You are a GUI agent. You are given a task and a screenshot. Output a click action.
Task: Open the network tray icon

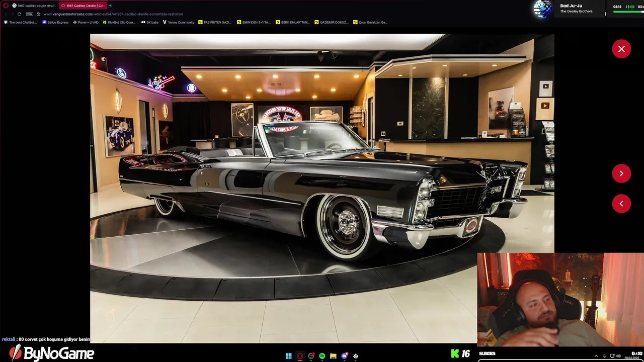pos(612,356)
